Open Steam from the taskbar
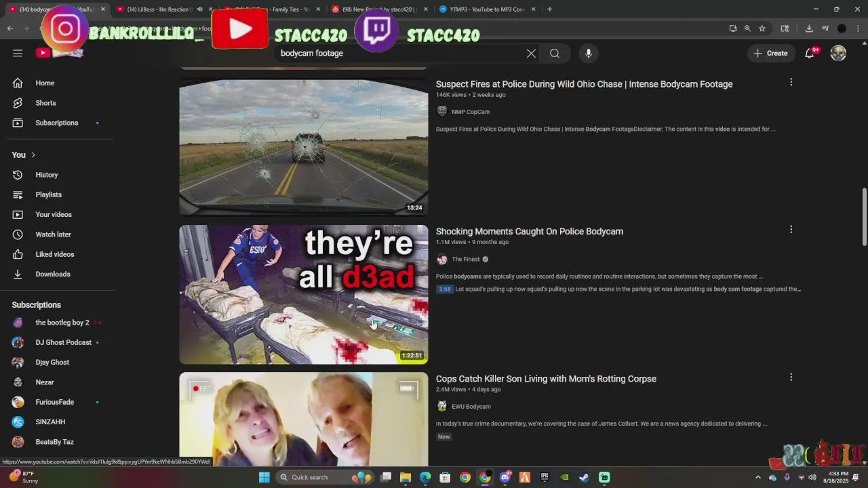The width and height of the screenshot is (868, 488). pos(584,477)
